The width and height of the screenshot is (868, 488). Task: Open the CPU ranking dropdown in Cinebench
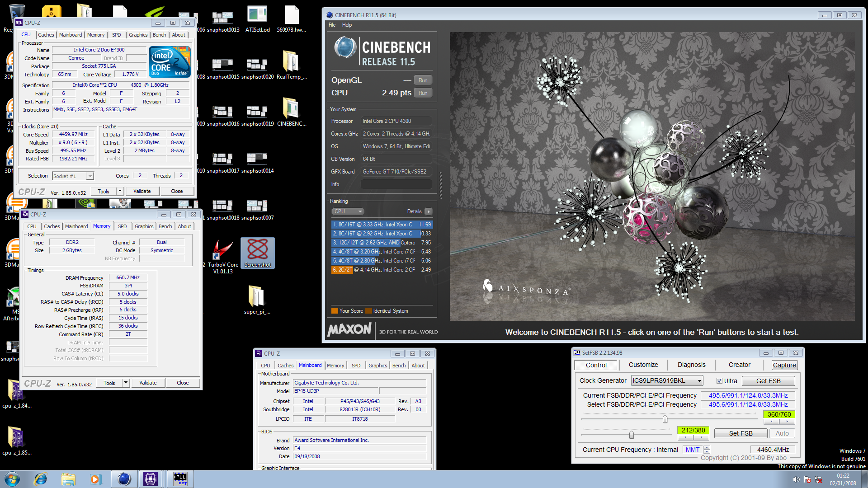(x=348, y=211)
